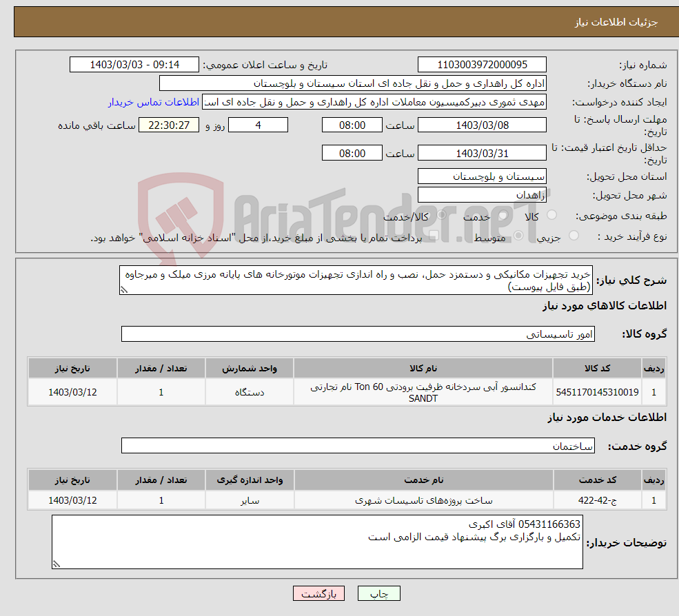Toggle the Islamic treasury payment checkbox
679x616 pixels.
click(x=434, y=236)
